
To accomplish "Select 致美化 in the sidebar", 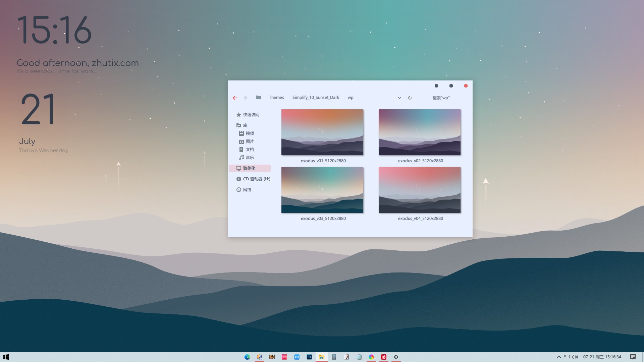I will pos(250,168).
